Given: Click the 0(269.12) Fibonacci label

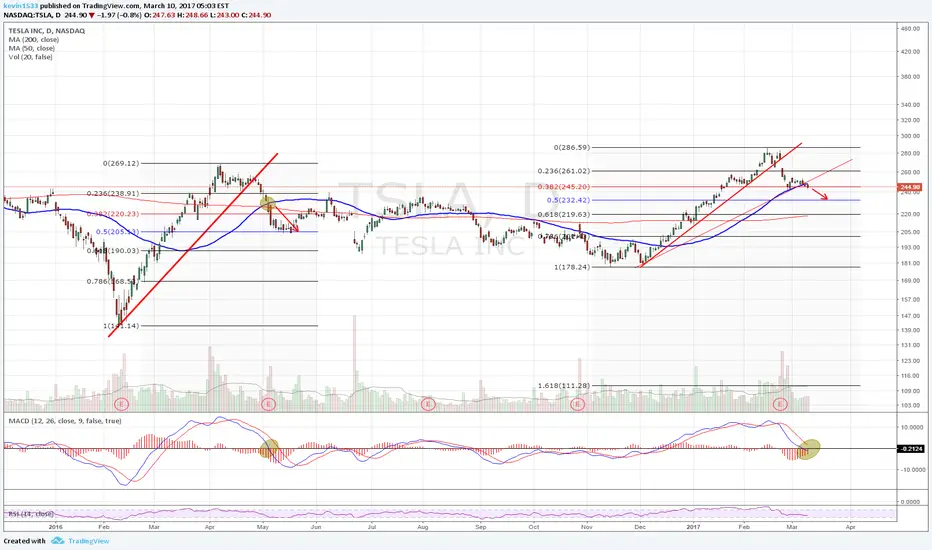Looking at the screenshot, I should [121, 164].
